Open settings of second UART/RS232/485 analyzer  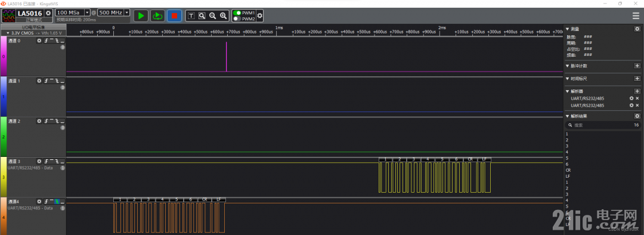pos(631,106)
